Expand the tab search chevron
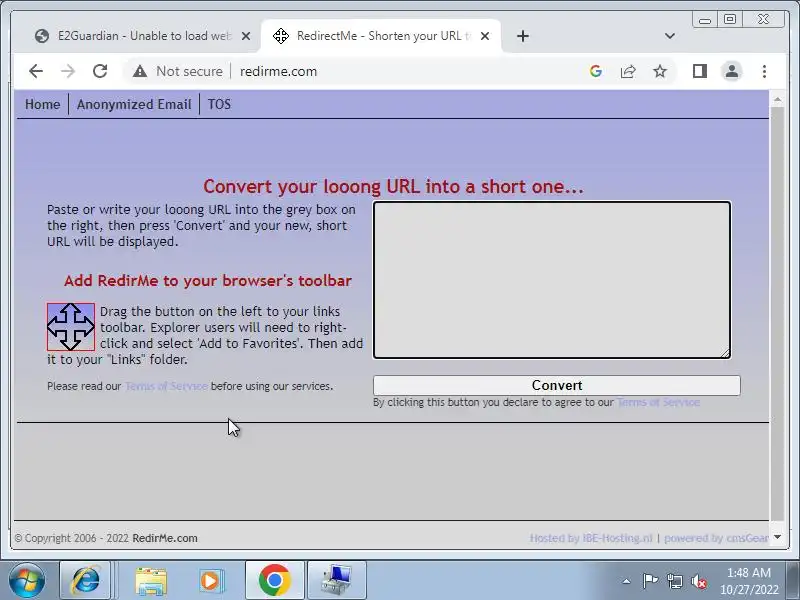Viewport: 800px width, 600px height. 670,36
